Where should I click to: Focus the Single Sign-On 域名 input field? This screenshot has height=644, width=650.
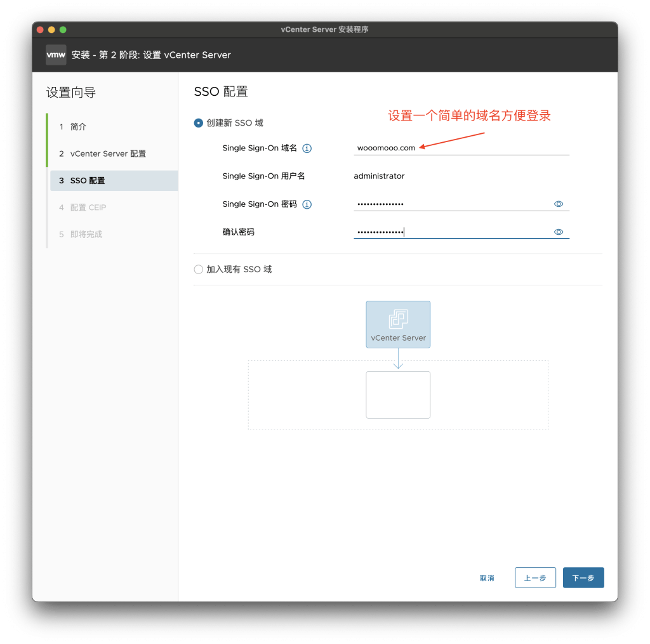[x=461, y=148]
